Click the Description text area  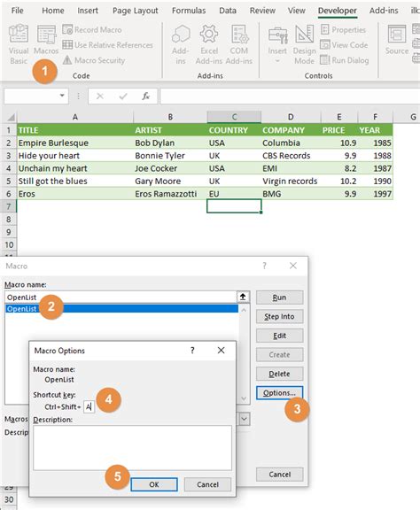click(133, 448)
